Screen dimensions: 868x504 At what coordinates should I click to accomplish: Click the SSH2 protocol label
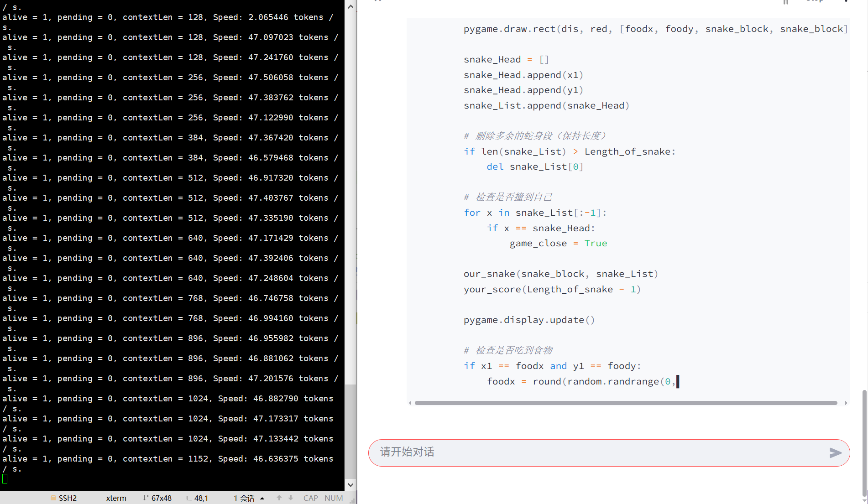[68, 498]
